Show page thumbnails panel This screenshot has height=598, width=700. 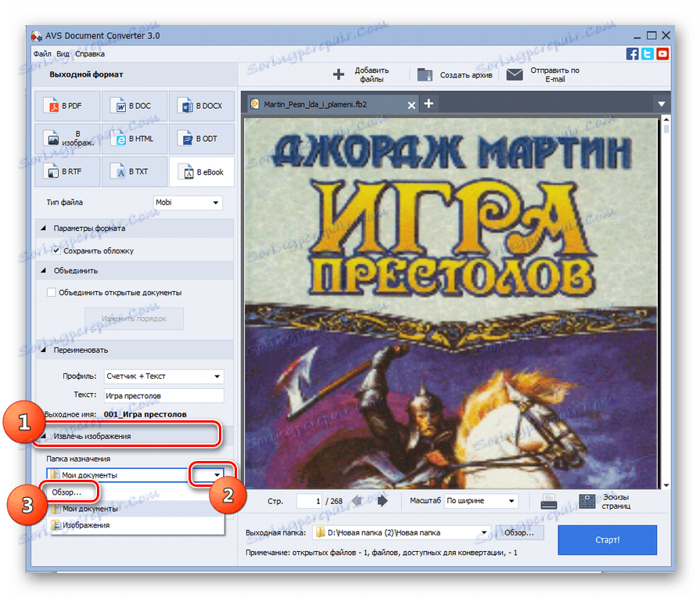click(605, 502)
